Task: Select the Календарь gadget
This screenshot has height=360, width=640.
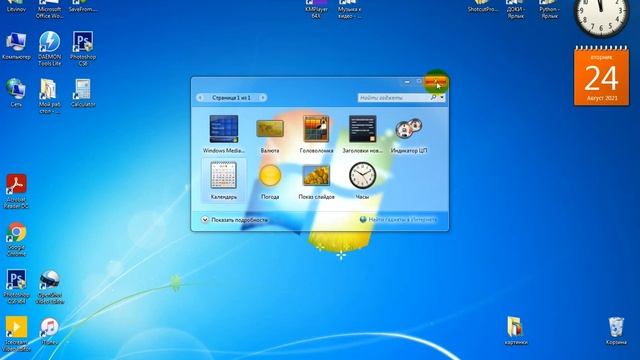Action: [x=224, y=180]
